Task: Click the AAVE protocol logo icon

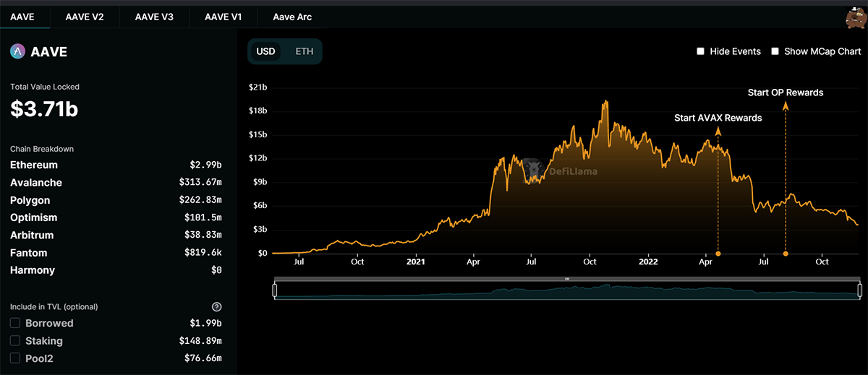Action: point(18,51)
